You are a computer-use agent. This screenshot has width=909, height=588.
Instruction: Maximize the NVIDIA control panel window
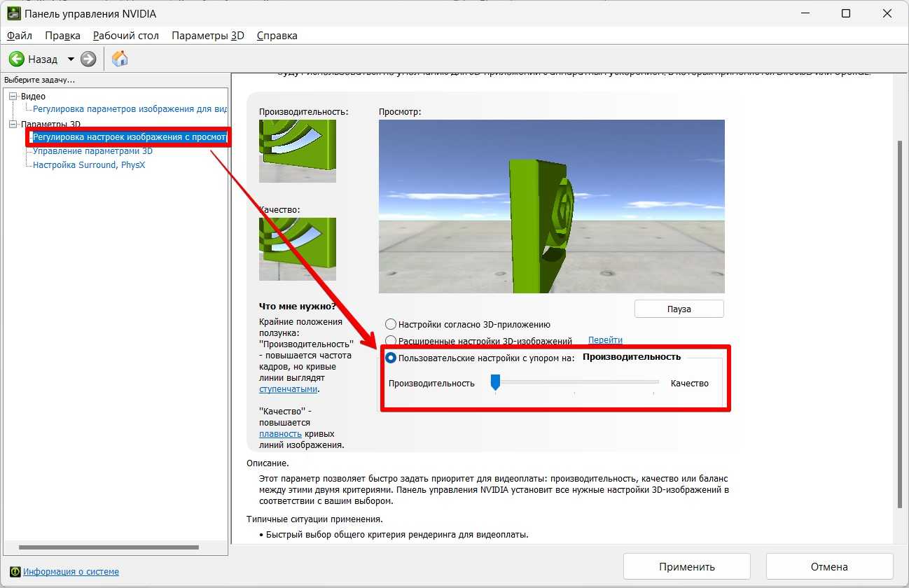point(846,13)
